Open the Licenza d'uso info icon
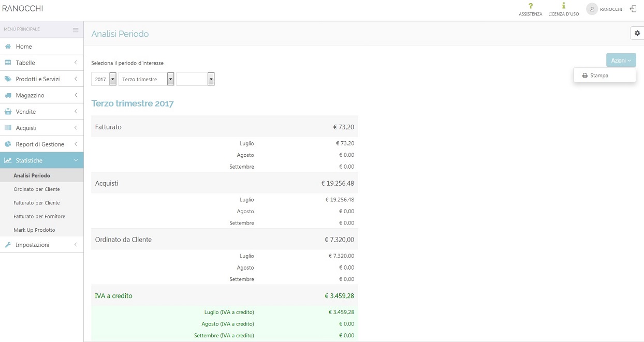The height and width of the screenshot is (342, 644). 563,6
